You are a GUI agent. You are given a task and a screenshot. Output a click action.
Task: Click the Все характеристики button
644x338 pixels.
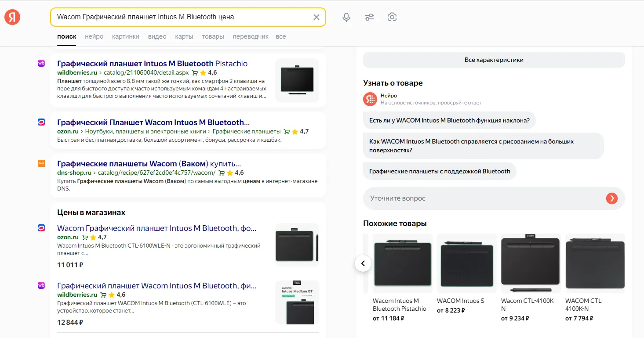tap(494, 60)
